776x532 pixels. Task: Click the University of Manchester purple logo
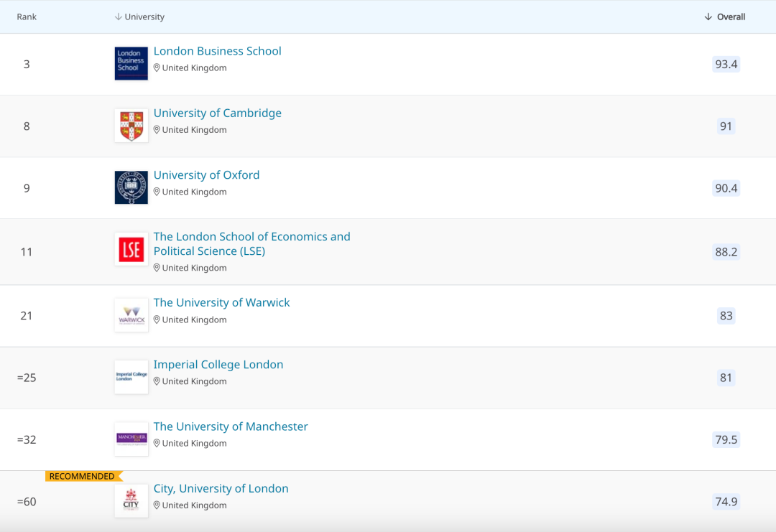click(x=131, y=439)
